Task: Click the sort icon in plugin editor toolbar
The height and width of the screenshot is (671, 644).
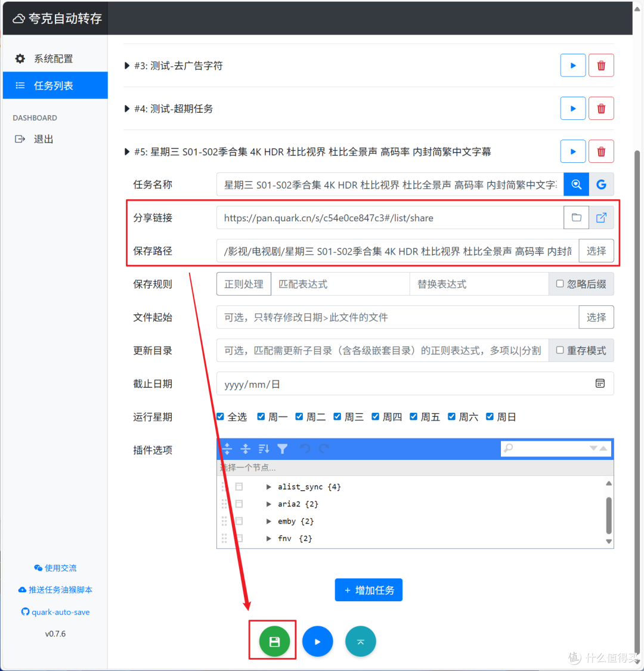Action: click(264, 449)
